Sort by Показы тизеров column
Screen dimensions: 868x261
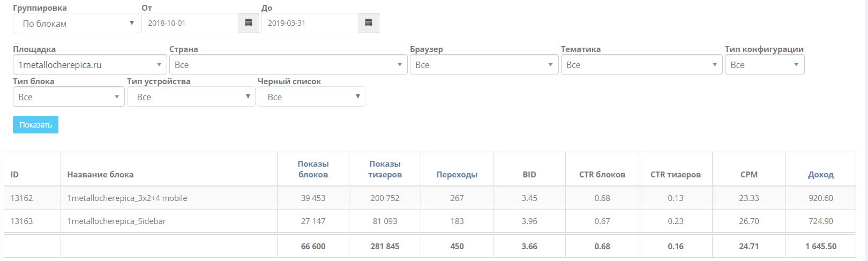point(385,169)
